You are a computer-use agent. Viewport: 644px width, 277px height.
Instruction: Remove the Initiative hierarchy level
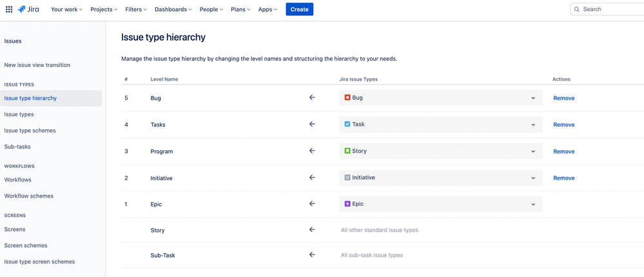pyautogui.click(x=563, y=178)
